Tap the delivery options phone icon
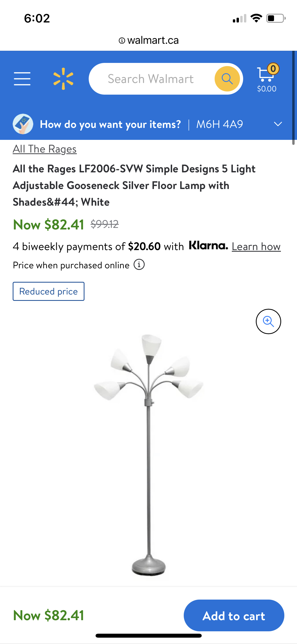 23,124
